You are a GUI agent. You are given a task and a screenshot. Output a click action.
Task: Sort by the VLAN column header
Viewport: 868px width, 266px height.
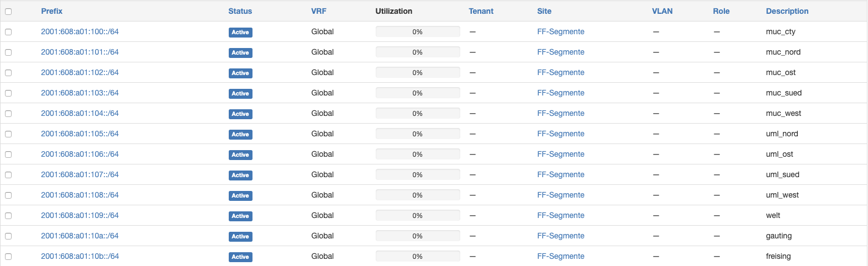coord(662,11)
